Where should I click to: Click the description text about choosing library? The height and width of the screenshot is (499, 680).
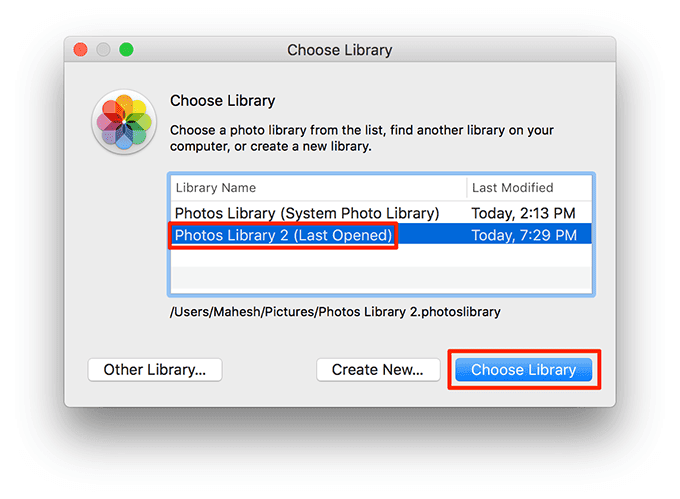tap(362, 138)
